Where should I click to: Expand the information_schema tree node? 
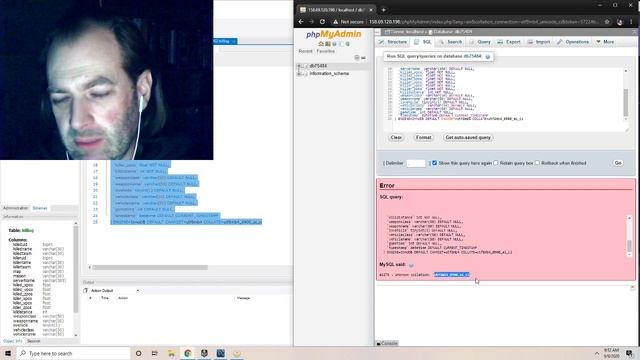click(x=299, y=74)
